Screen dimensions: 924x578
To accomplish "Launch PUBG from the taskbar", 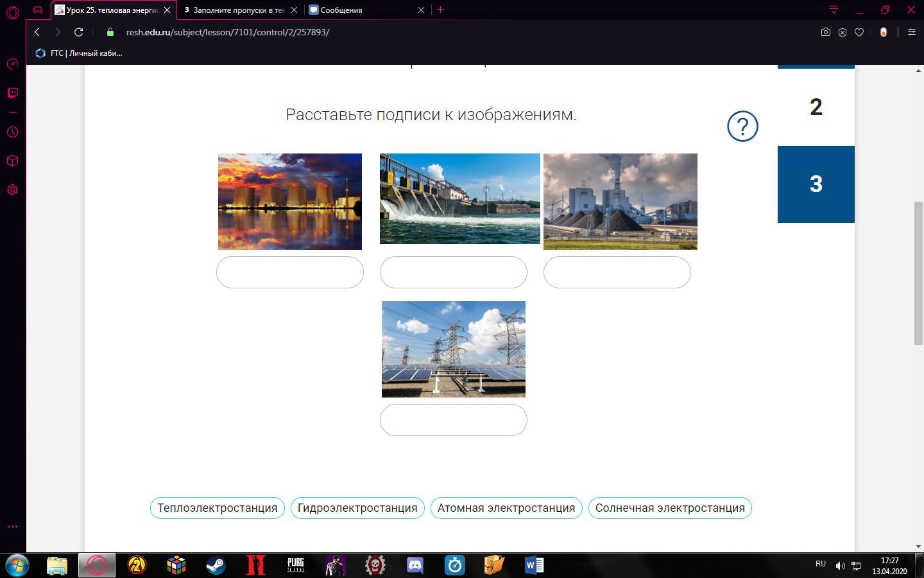I will [x=295, y=565].
